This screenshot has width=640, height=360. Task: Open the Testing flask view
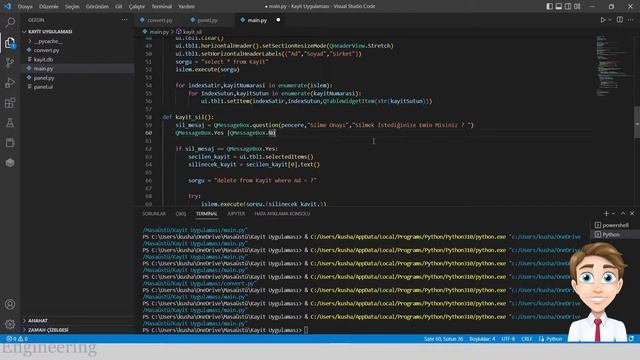[10, 122]
